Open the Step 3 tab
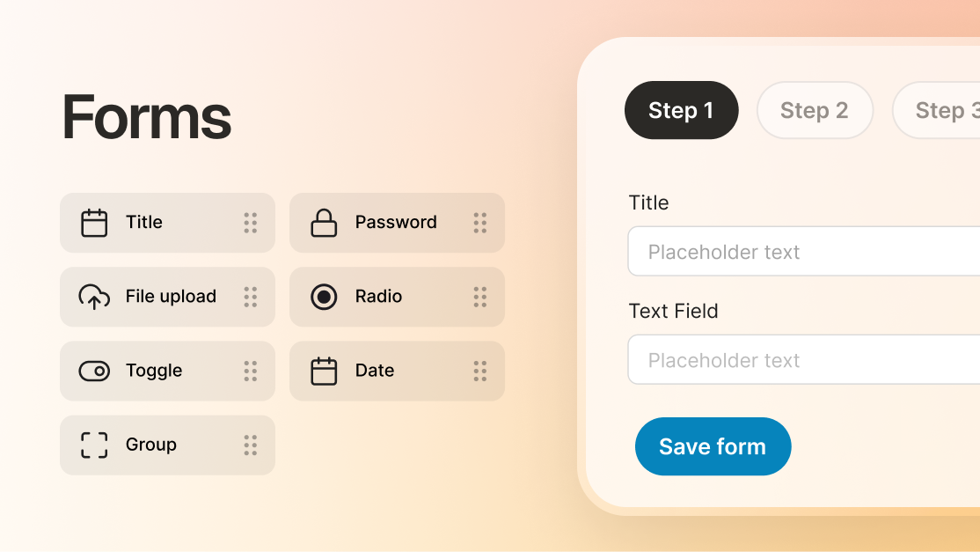 click(946, 110)
